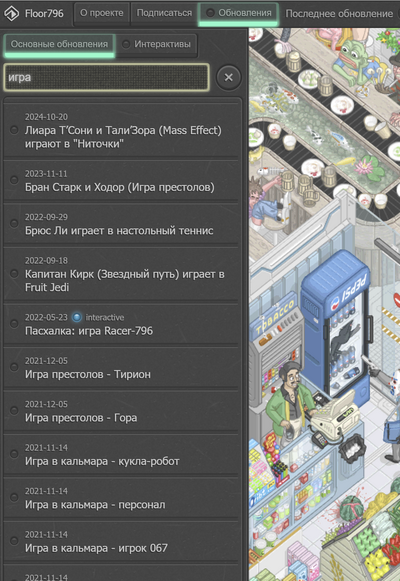400x581 pixels.
Task: Toggle the indicator on the Обновления tab
Action: click(x=210, y=13)
